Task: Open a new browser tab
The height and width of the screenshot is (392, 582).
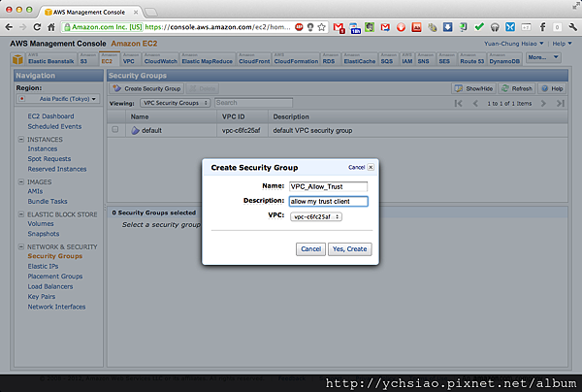Action: (150, 13)
